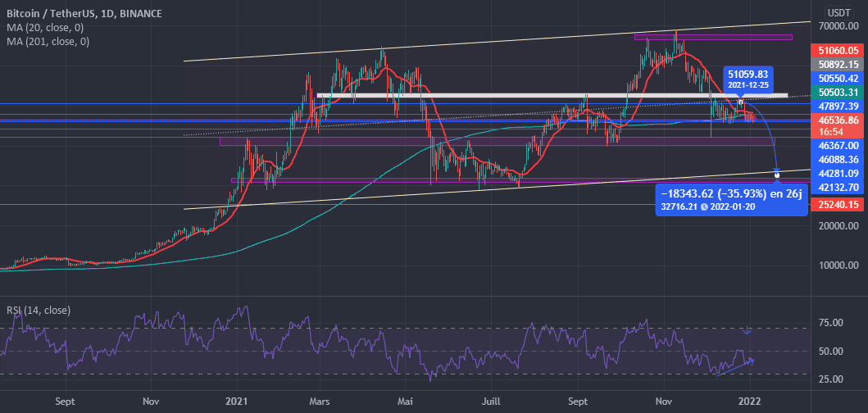This screenshot has width=868, height=413.
Task: Click the 46367.00 price label
Action: point(836,146)
